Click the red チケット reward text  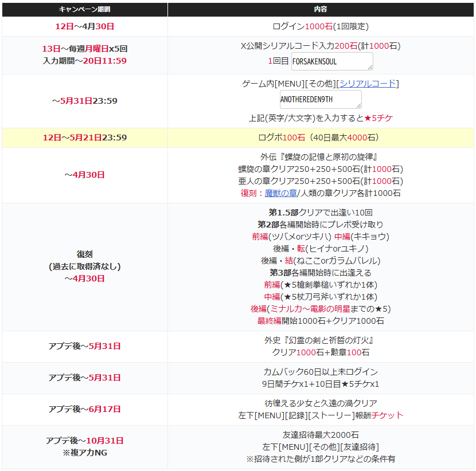pyautogui.click(x=388, y=415)
